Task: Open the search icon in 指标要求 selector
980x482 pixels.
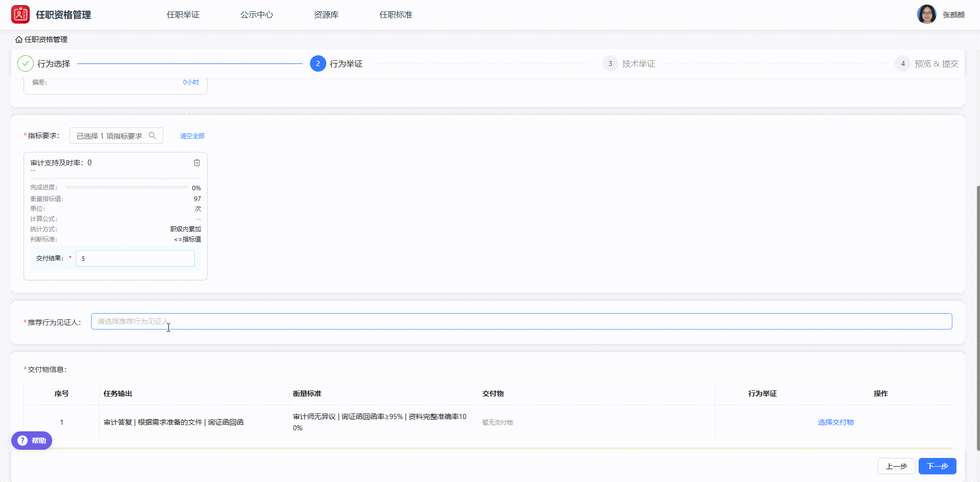Action: click(152, 135)
